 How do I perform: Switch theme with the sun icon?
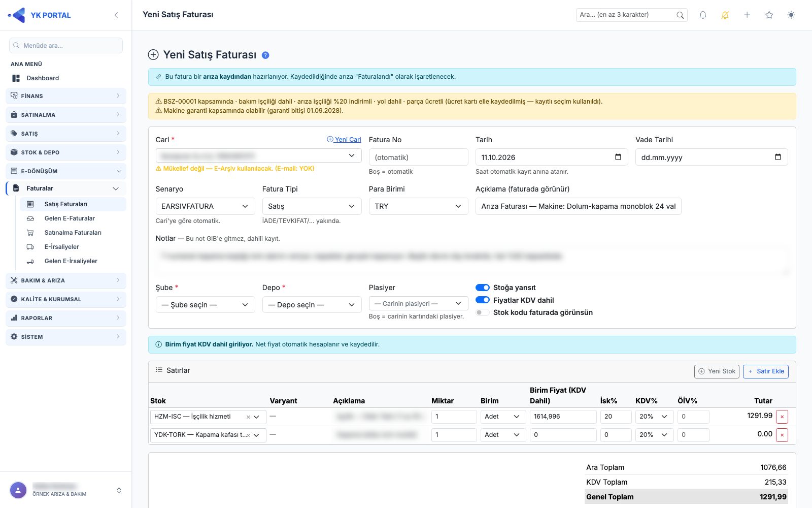(x=791, y=15)
